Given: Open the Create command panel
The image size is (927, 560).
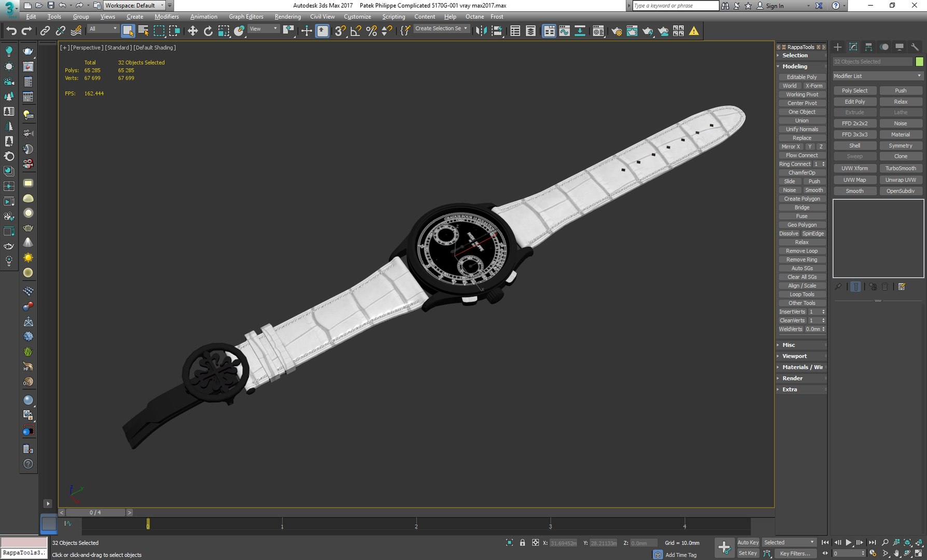Looking at the screenshot, I should [837, 47].
